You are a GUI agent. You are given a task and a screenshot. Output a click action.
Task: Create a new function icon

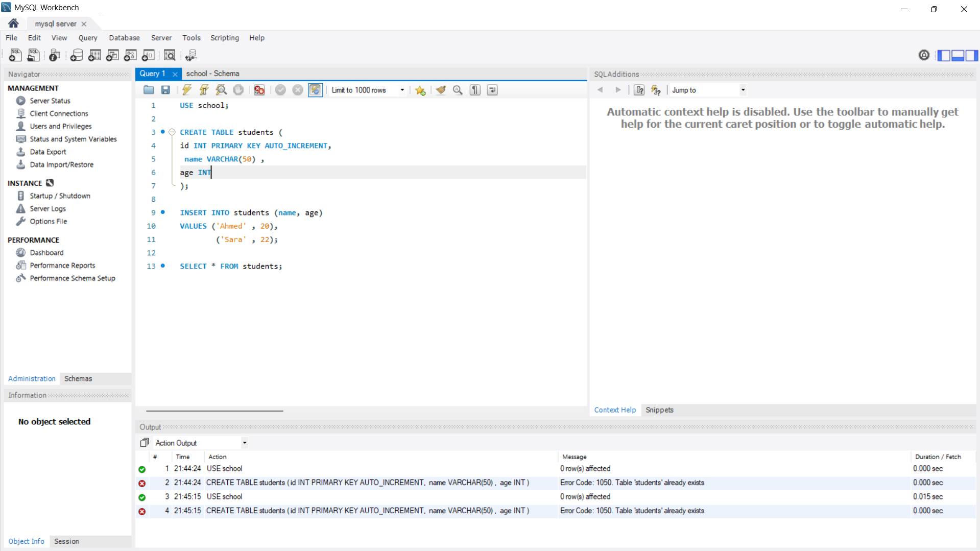point(148,55)
